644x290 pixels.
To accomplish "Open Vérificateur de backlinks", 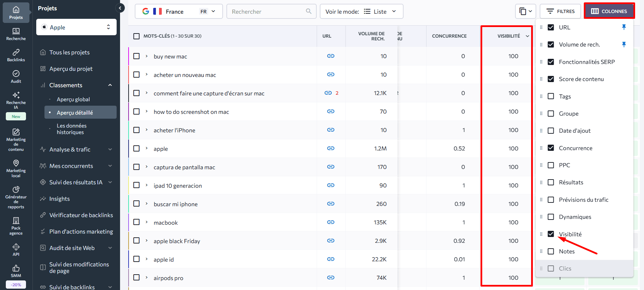I will click(81, 215).
